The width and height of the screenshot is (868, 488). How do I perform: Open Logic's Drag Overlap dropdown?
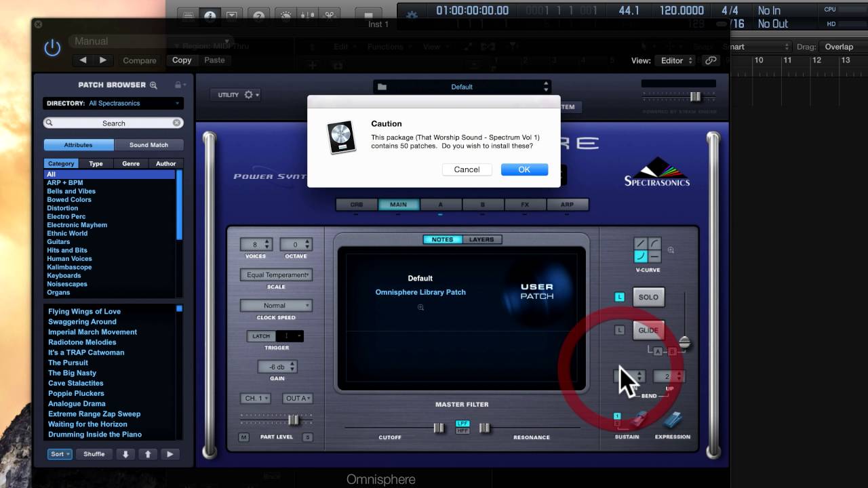843,47
